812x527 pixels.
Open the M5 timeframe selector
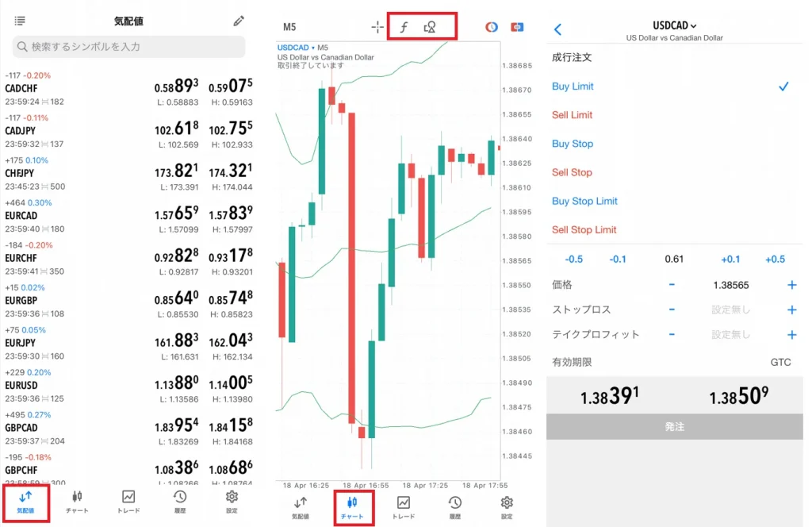(289, 27)
